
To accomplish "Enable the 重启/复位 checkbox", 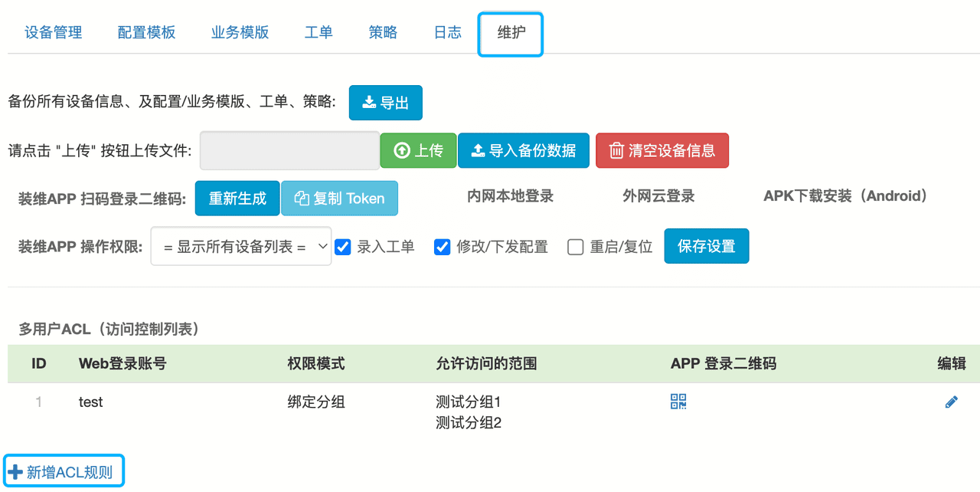I will (576, 247).
